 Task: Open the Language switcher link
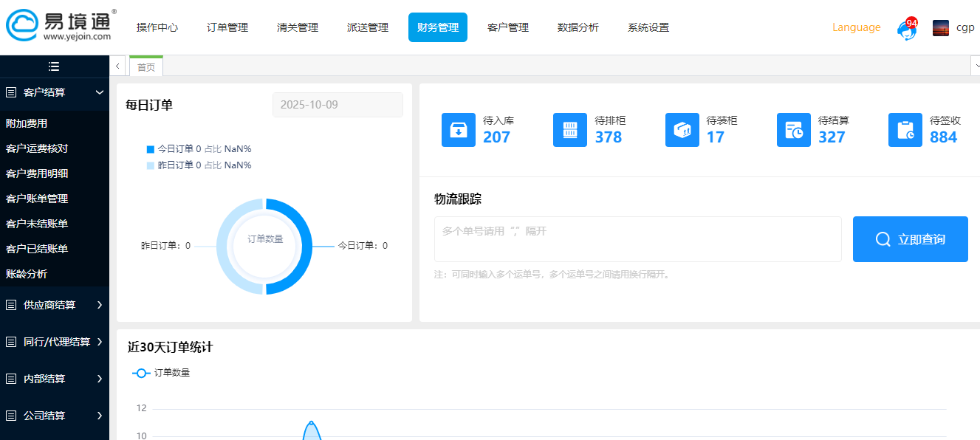(x=856, y=27)
